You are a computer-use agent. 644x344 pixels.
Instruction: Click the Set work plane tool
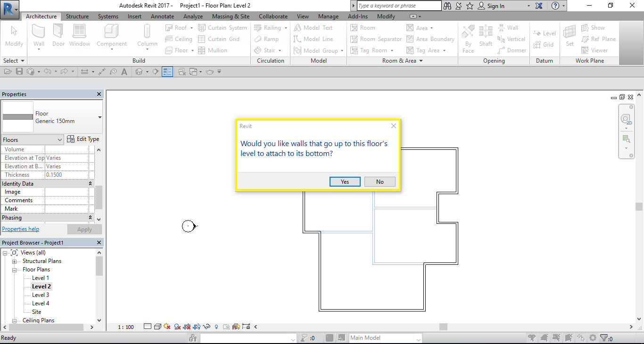(570, 36)
